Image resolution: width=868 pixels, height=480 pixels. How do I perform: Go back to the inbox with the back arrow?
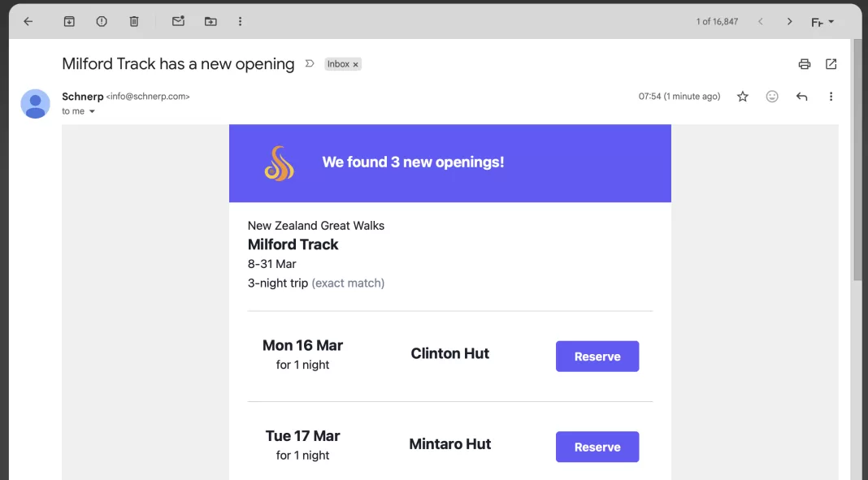[x=28, y=21]
